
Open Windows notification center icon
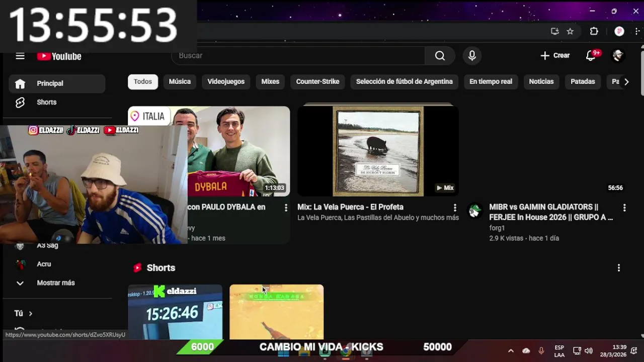tap(634, 351)
